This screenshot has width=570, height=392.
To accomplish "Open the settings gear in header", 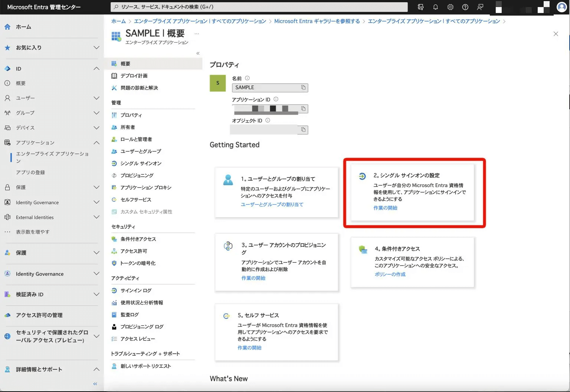I will [450, 7].
